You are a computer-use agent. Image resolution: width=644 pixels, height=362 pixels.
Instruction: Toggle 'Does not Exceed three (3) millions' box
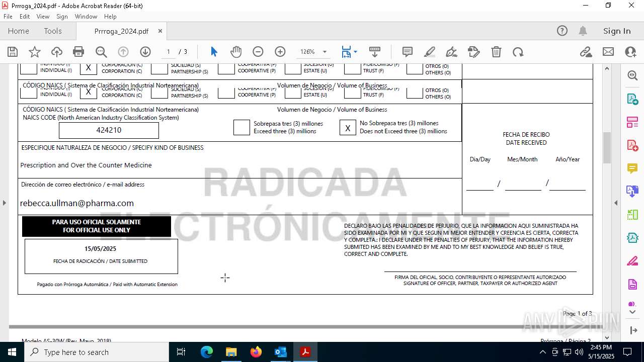click(348, 128)
